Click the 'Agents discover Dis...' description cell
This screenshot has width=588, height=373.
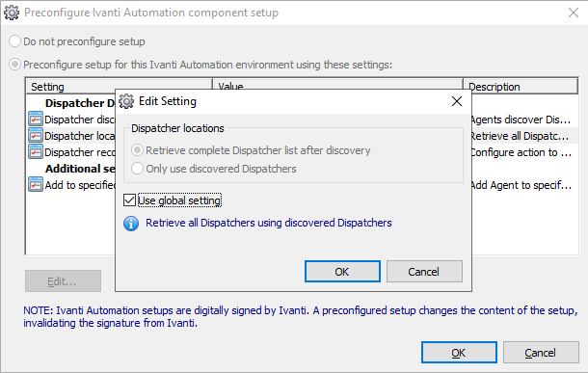521,120
